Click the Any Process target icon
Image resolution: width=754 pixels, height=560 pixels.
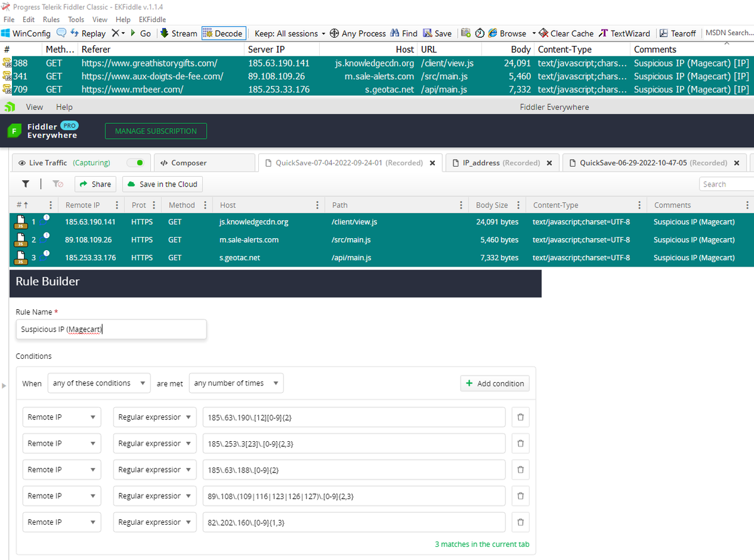[x=335, y=33]
